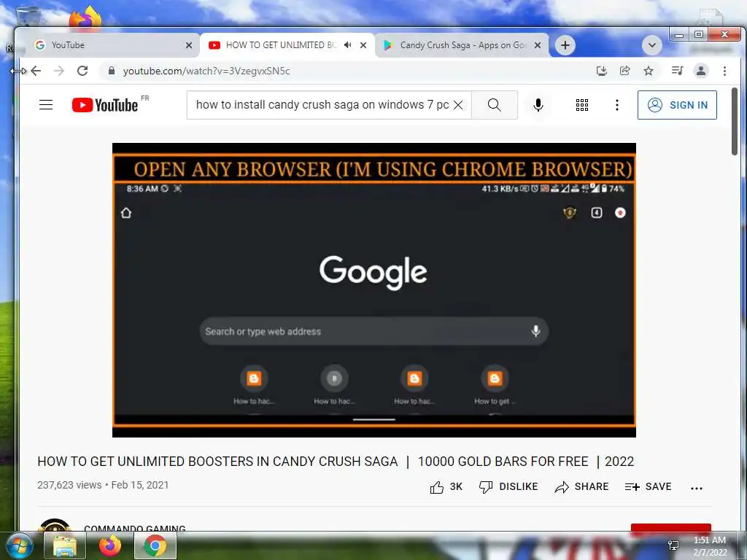The height and width of the screenshot is (560, 747).
Task: Click COMMANDO GAMING channel name
Action: pyautogui.click(x=135, y=528)
